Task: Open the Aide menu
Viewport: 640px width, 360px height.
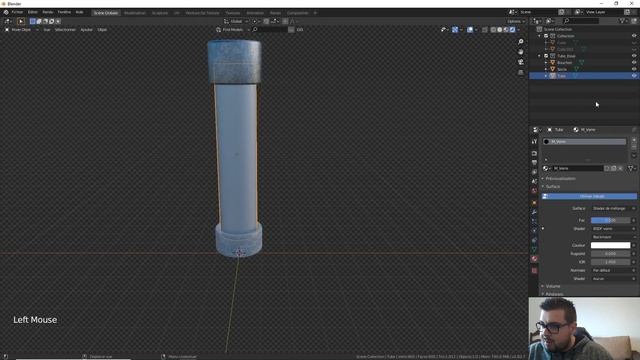Action: click(80, 12)
